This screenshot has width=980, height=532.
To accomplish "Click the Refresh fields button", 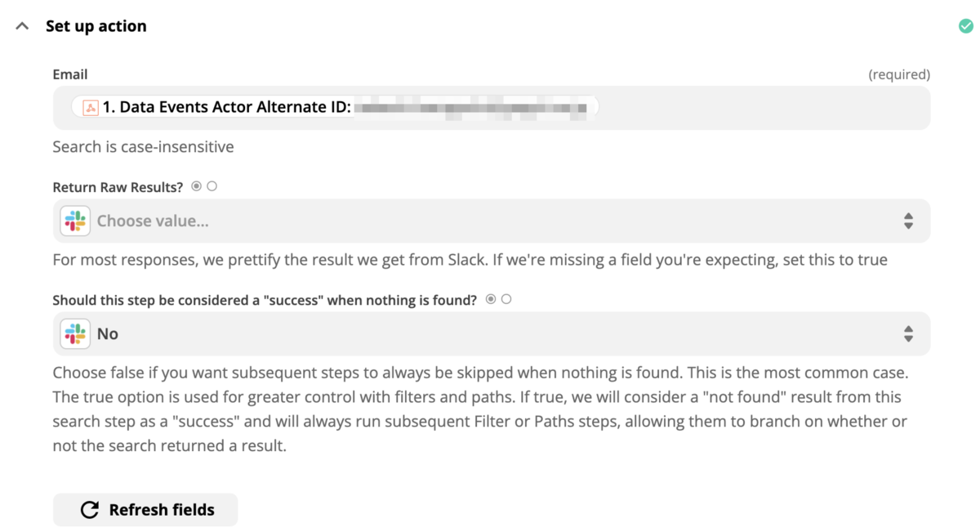I will pos(145,510).
